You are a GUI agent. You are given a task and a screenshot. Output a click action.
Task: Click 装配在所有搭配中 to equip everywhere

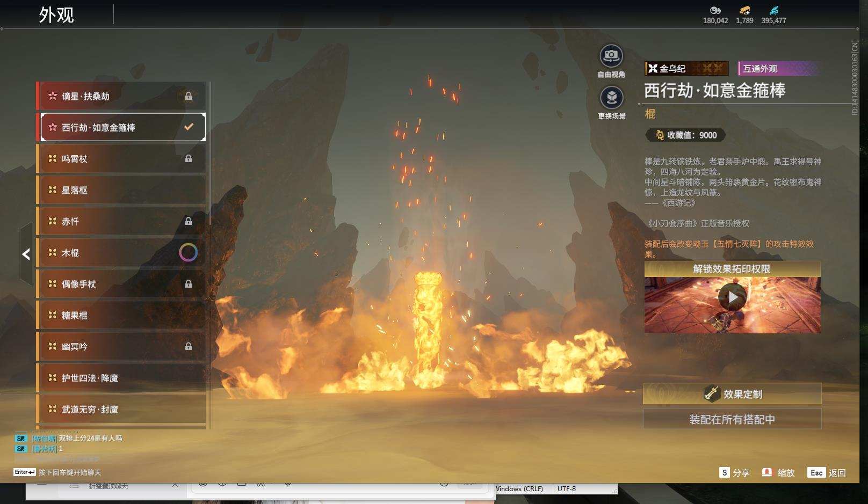click(732, 419)
